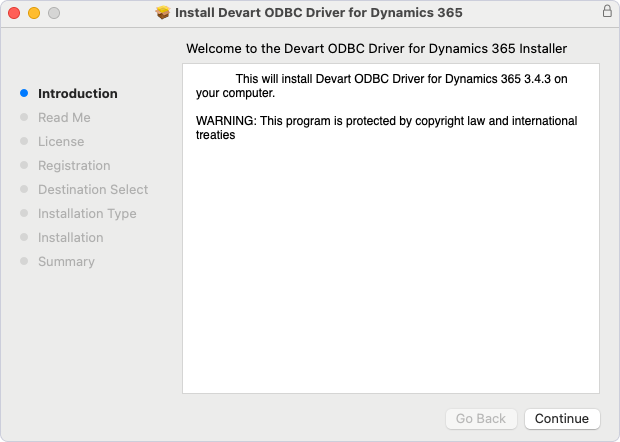Select the Destination Select step
Viewport: 620px width, 442px height.
[93, 189]
